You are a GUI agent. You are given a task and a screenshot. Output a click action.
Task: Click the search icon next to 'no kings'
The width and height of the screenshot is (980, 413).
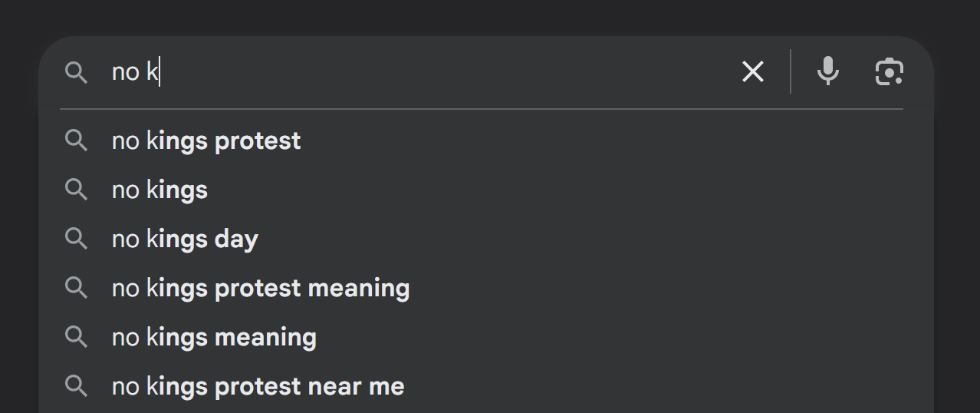76,190
